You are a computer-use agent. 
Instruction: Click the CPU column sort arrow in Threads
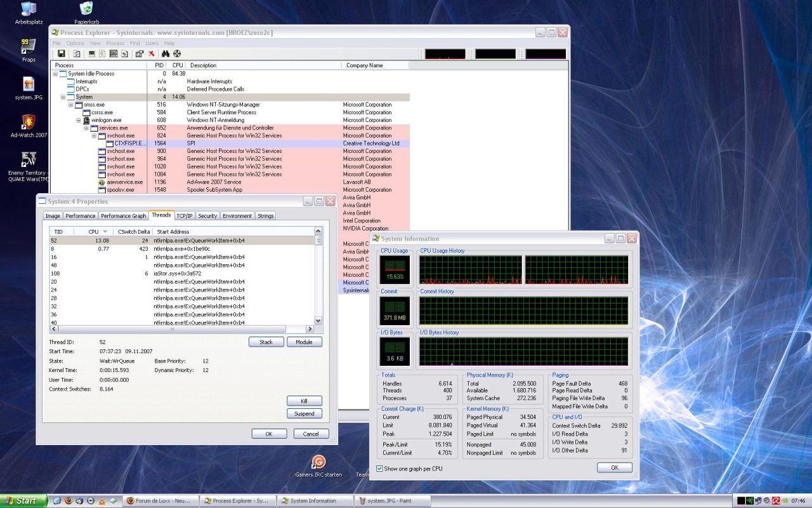(105, 232)
